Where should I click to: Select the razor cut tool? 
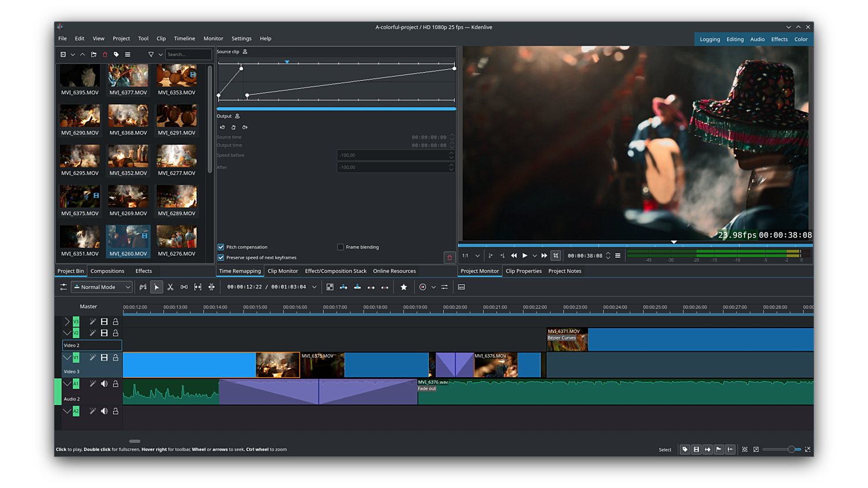170,287
